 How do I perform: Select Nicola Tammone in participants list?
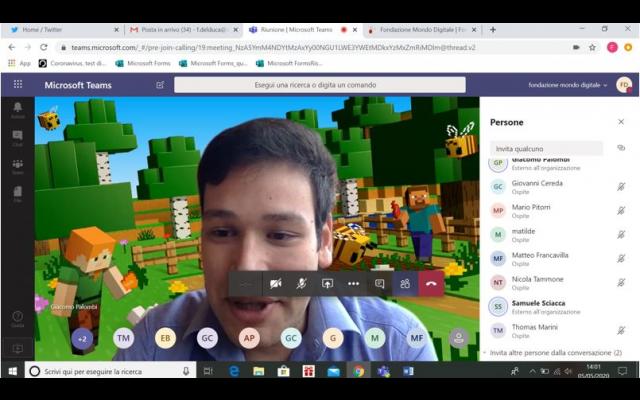(558, 282)
